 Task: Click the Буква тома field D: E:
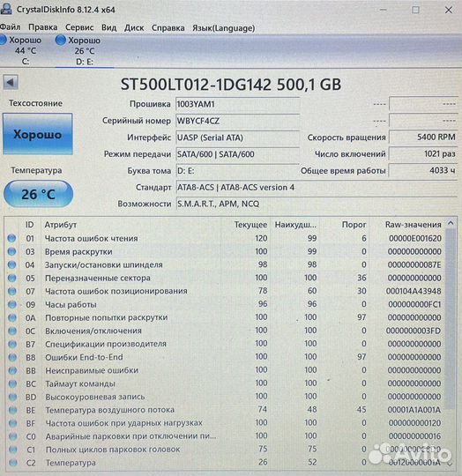(237, 171)
